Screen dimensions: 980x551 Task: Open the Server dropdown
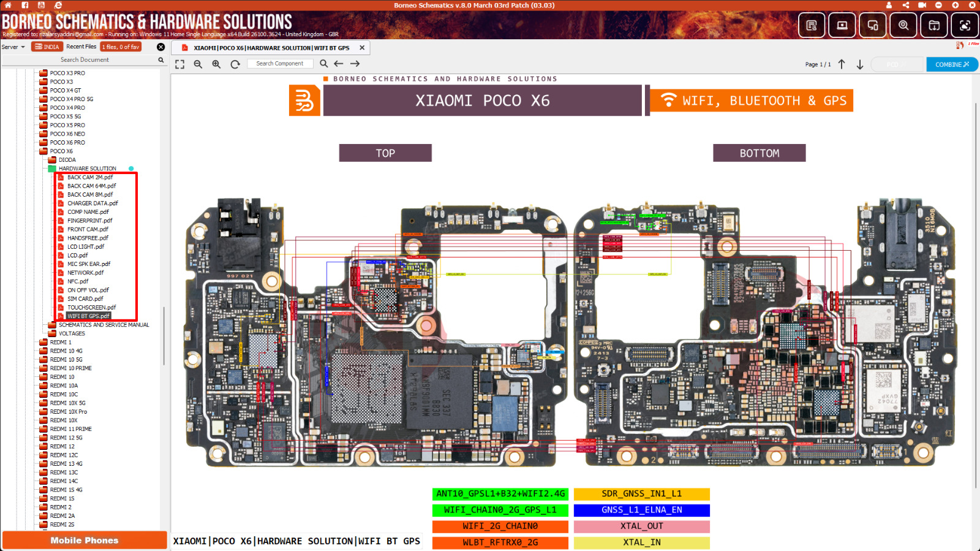tap(13, 47)
